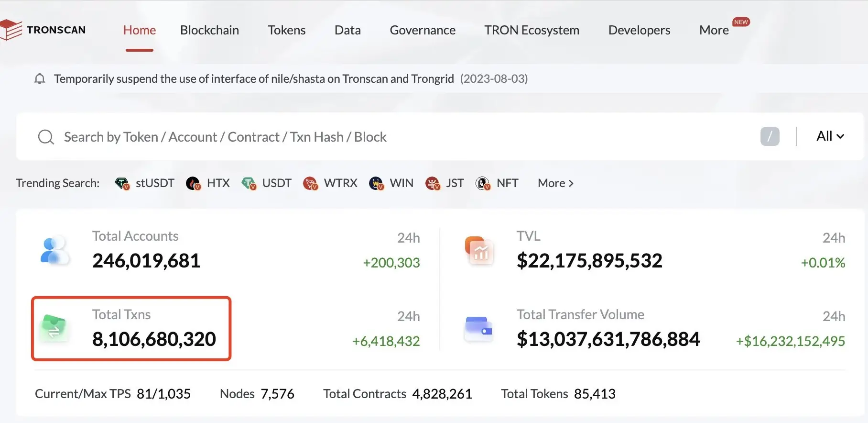Select USDT trending search
Screen dimensions: 868x423
(x=277, y=183)
